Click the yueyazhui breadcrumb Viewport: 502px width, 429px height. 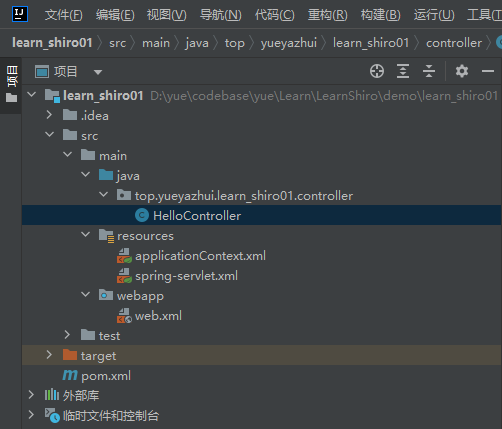pyautogui.click(x=289, y=43)
